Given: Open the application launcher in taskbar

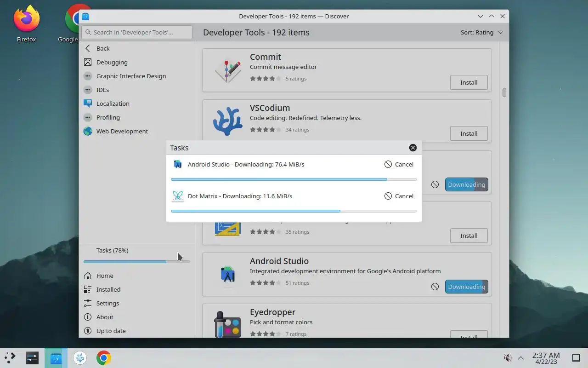Looking at the screenshot, I should pos(10,357).
